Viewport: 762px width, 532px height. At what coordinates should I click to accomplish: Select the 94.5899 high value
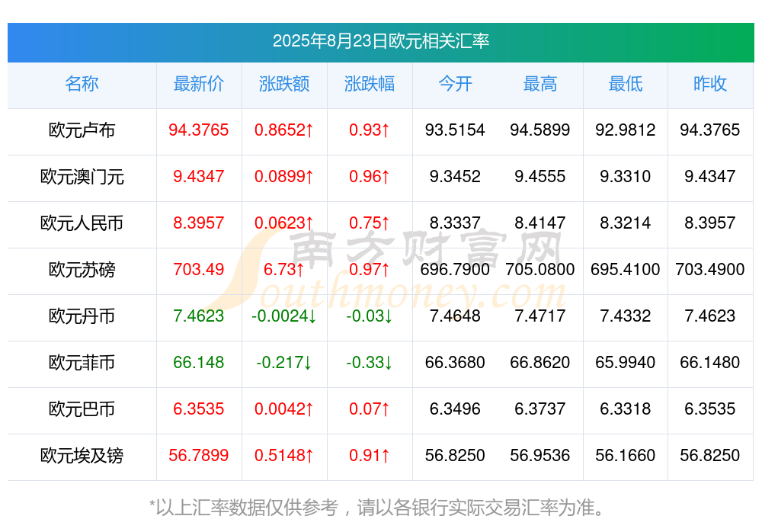click(x=540, y=130)
